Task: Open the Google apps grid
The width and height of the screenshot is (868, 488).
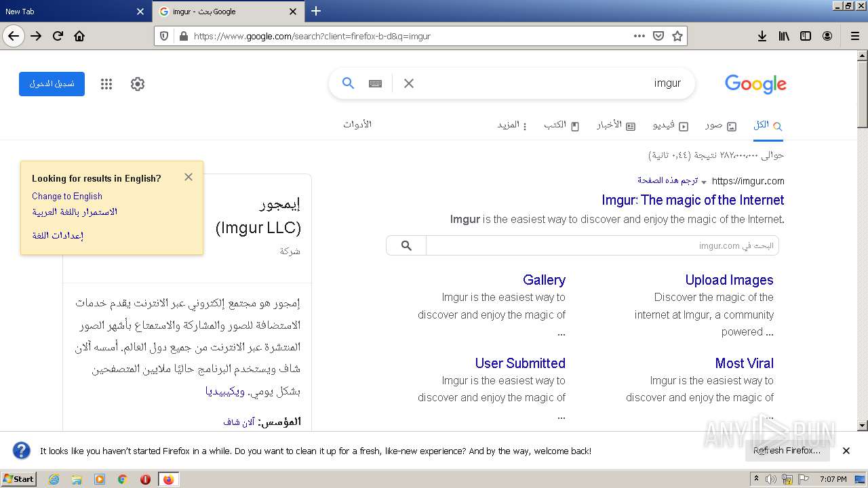Action: [x=106, y=84]
